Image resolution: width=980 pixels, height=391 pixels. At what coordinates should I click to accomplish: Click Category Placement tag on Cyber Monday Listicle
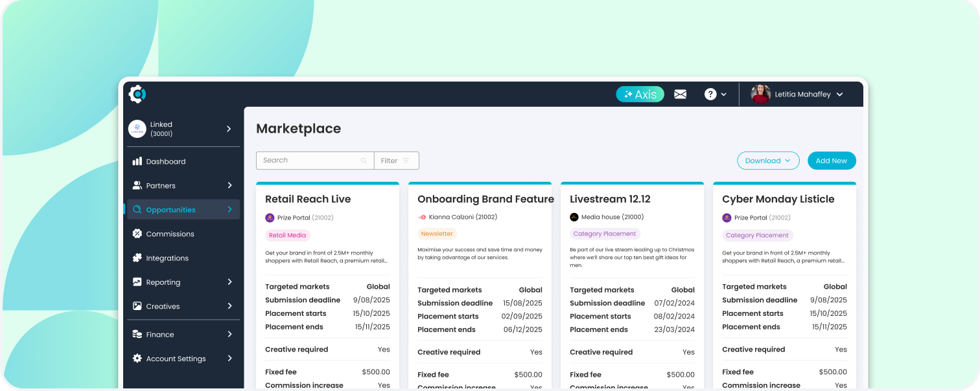[x=757, y=236]
